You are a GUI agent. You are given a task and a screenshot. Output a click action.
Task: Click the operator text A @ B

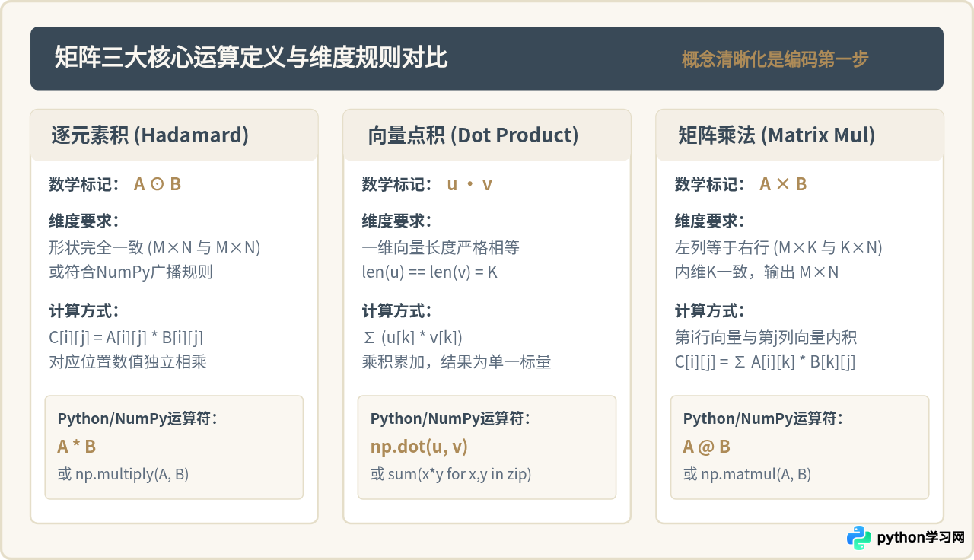[707, 447]
